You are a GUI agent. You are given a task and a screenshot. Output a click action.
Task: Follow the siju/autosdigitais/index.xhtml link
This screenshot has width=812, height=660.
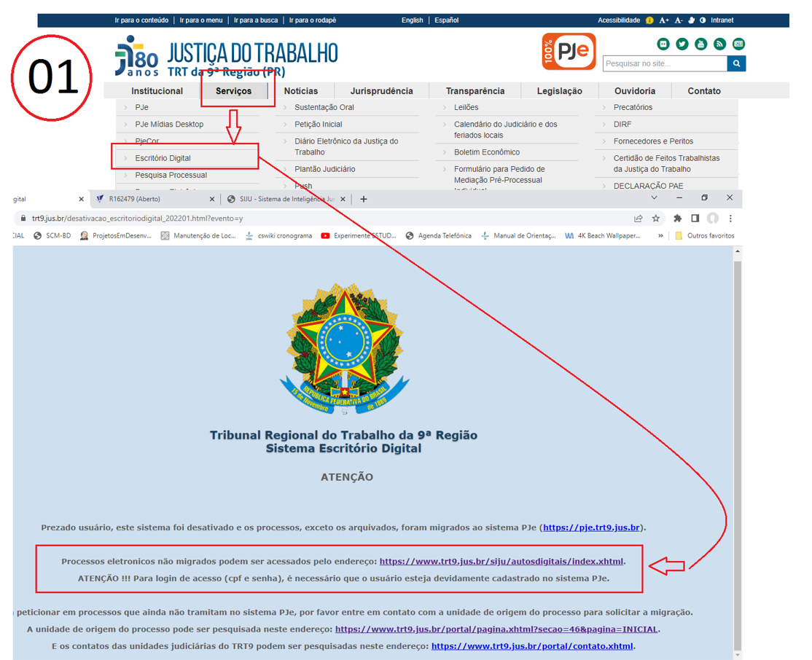[501, 562]
